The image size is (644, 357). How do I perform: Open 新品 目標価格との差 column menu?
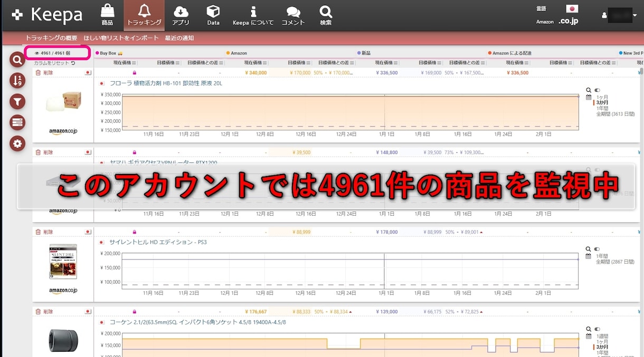coord(484,63)
